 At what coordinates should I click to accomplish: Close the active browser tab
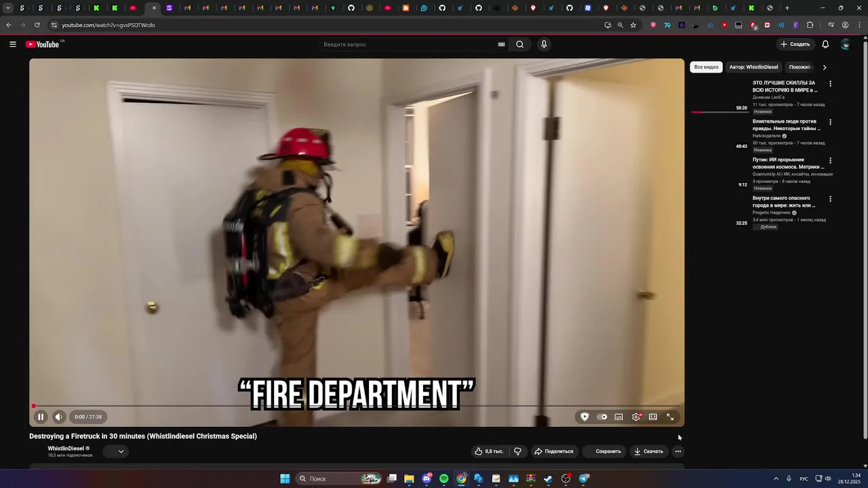(154, 8)
